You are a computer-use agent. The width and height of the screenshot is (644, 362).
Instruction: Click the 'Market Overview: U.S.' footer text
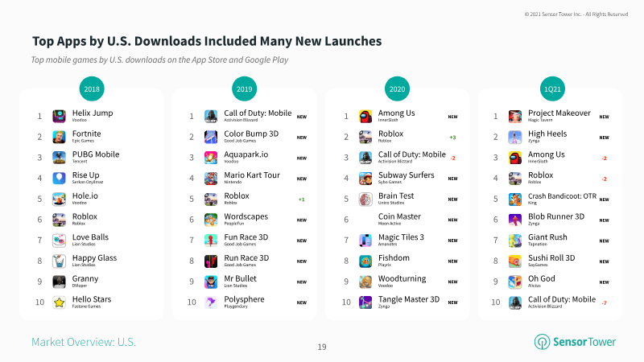(x=84, y=342)
